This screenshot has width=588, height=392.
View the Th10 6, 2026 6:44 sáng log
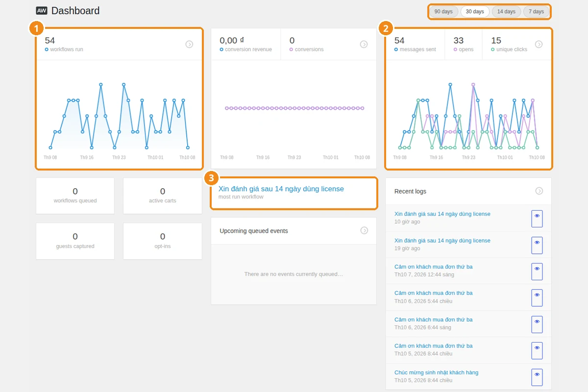coord(537,324)
